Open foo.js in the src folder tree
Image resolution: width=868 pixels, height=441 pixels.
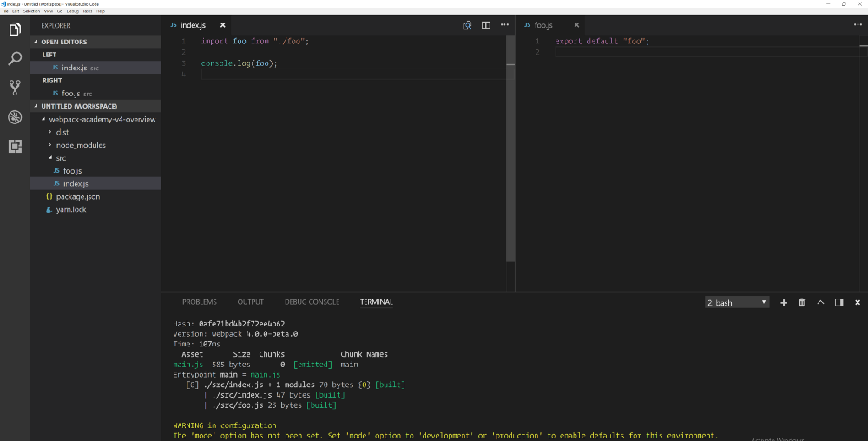[x=95, y=170]
